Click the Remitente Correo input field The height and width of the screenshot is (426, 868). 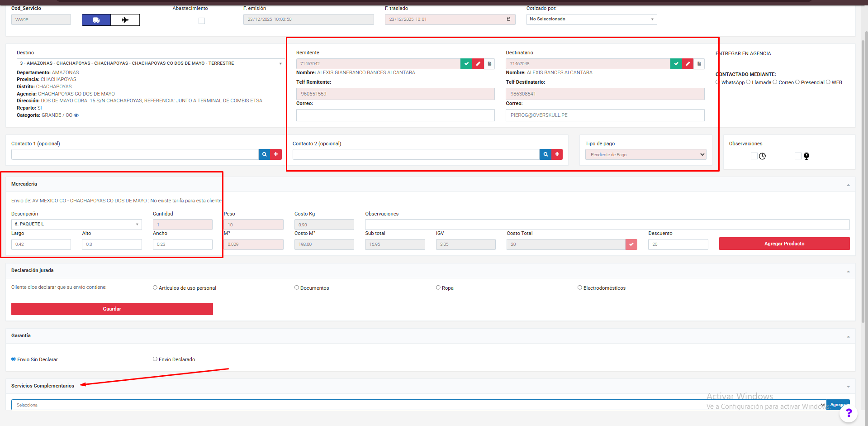[x=395, y=115]
